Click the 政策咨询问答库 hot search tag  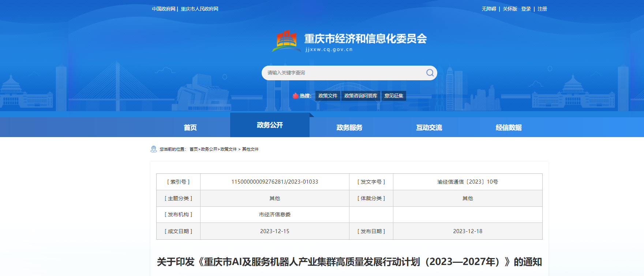(361, 96)
